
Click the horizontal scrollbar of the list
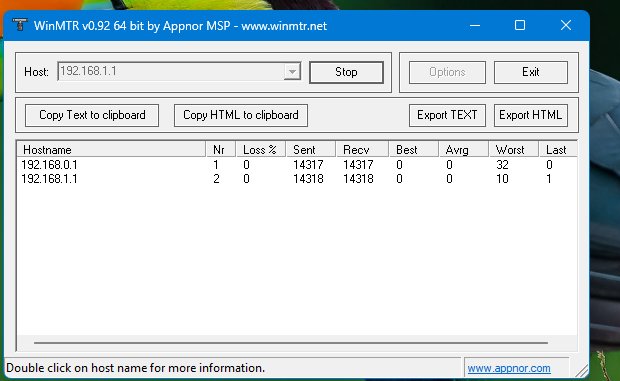[291, 343]
